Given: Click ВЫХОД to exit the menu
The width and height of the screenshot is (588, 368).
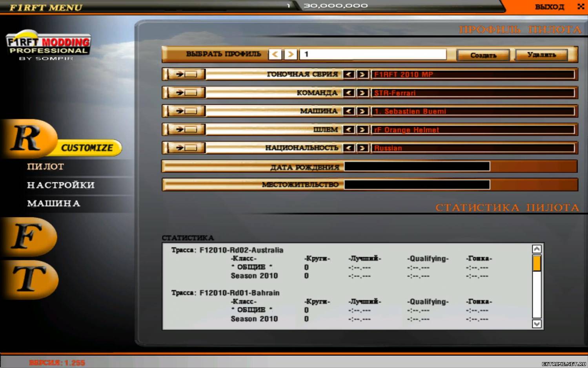Looking at the screenshot, I should pos(549,7).
